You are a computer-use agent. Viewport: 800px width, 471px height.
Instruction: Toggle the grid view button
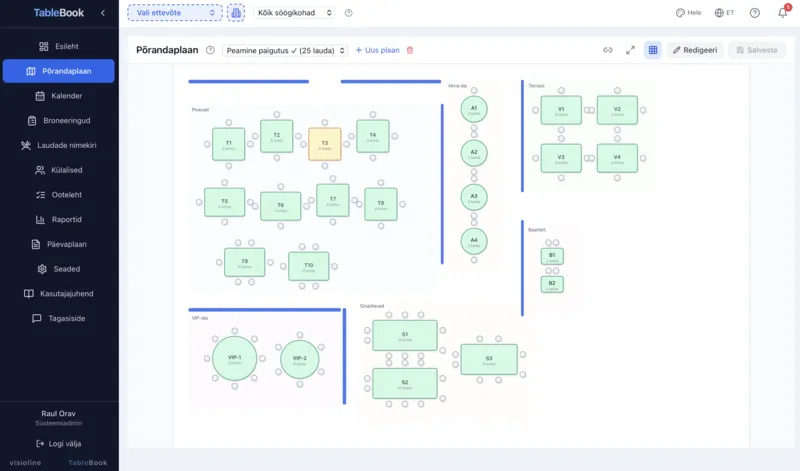653,50
